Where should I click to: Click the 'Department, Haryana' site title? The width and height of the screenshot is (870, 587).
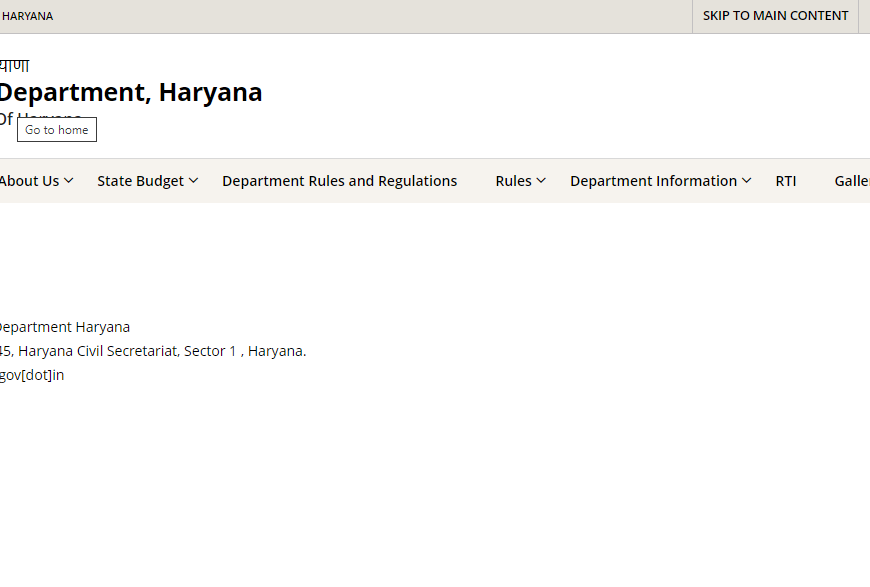click(130, 92)
